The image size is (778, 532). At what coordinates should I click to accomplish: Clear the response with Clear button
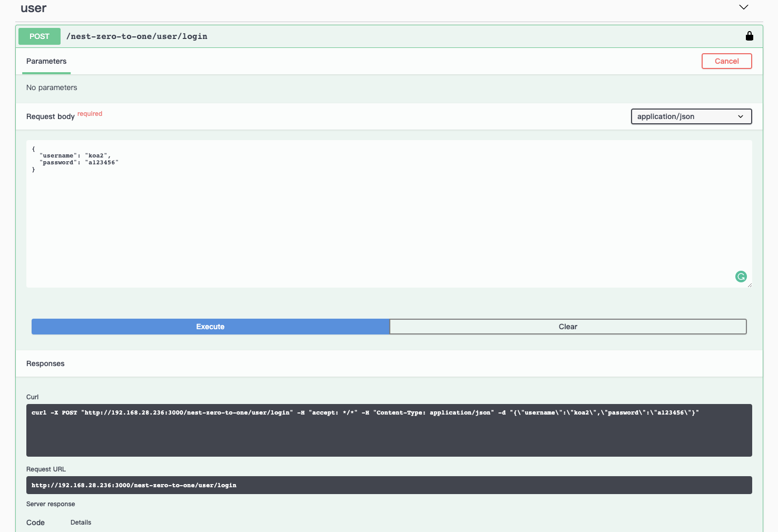(568, 327)
